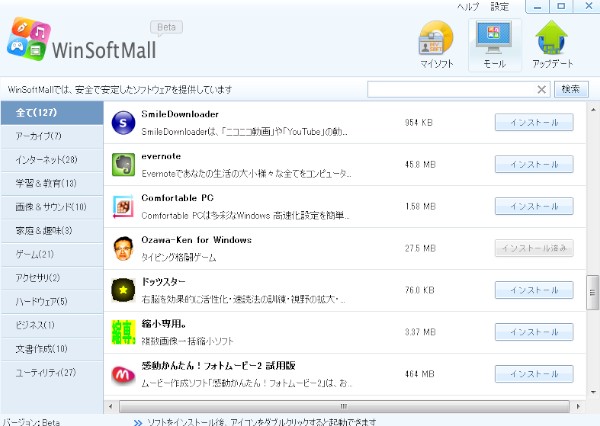
Task: Open the ヘルプ menu
Action: click(468, 7)
